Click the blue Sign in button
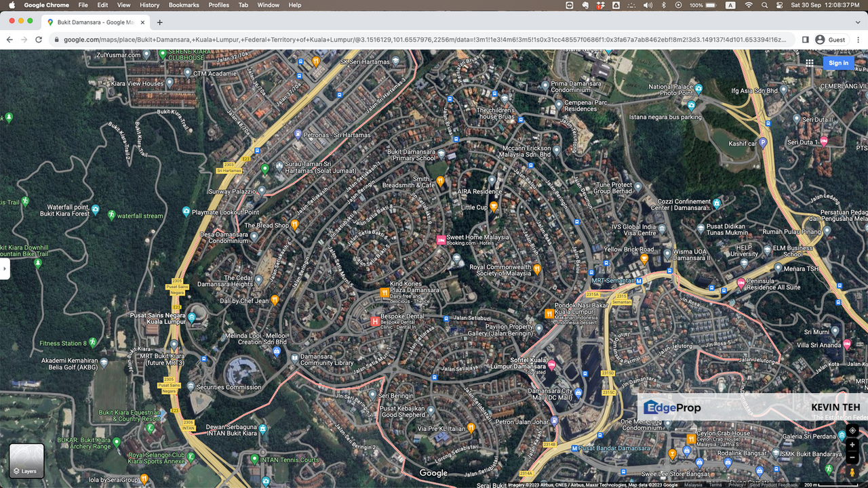This screenshot has height=488, width=868. point(838,63)
